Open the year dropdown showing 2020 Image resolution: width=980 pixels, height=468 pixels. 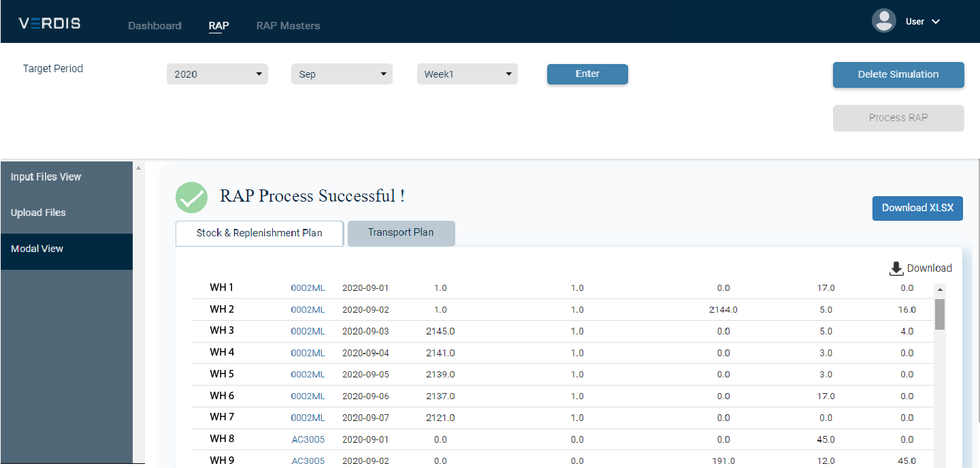(217, 74)
